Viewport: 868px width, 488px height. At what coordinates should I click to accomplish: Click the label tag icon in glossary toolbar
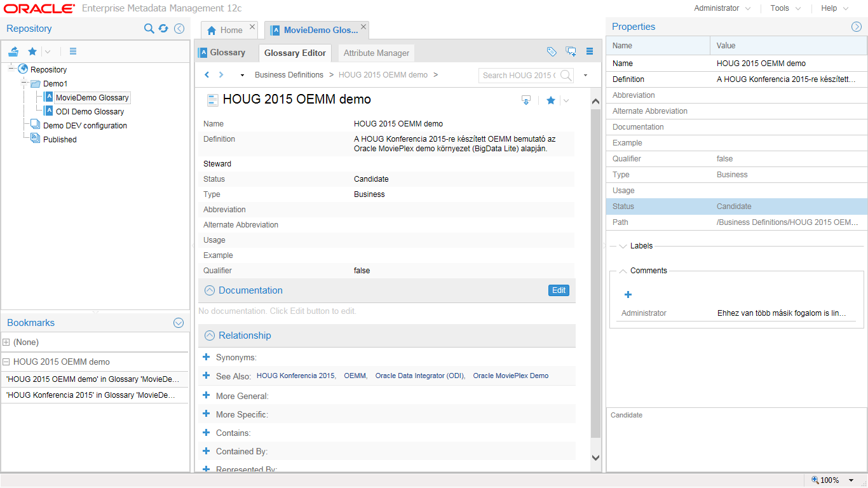552,51
